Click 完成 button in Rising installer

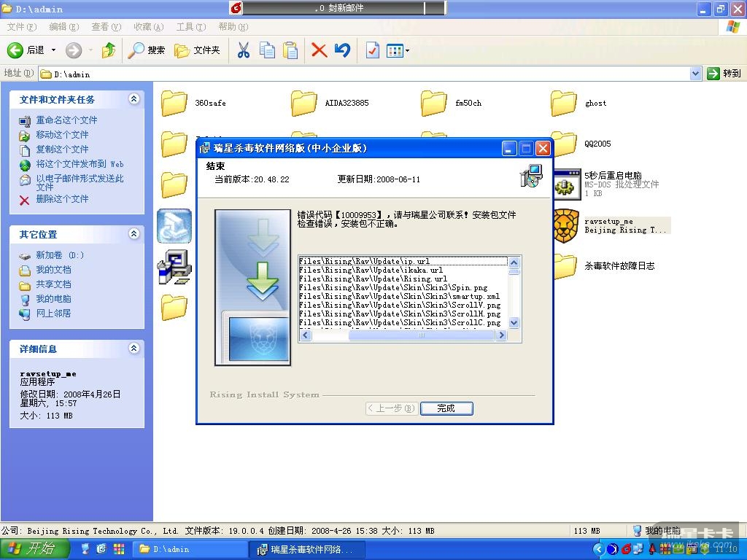pyautogui.click(x=446, y=408)
